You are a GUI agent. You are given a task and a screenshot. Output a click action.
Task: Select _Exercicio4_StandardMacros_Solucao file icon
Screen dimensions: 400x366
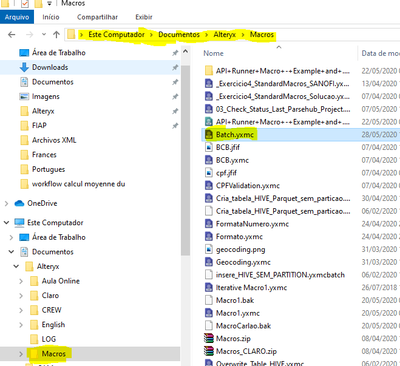(209, 96)
